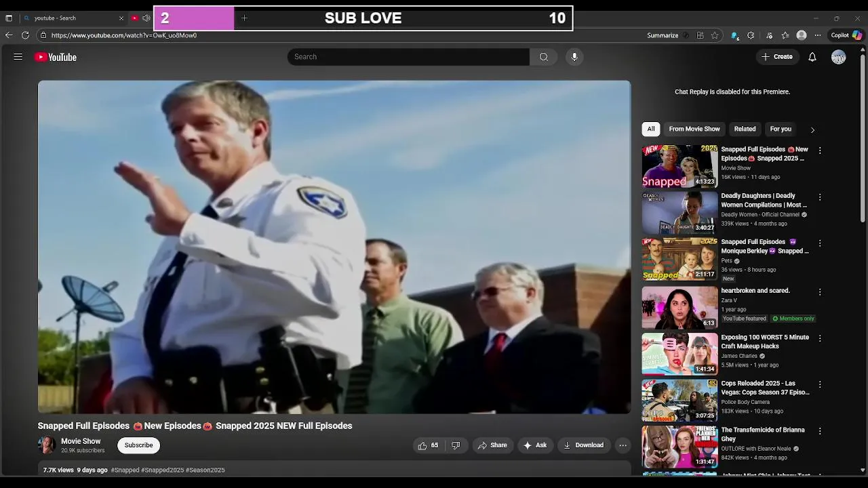The width and height of the screenshot is (868, 488).
Task: Open Deadly Daughters 3:40:27 thumbnail
Action: 679,213
